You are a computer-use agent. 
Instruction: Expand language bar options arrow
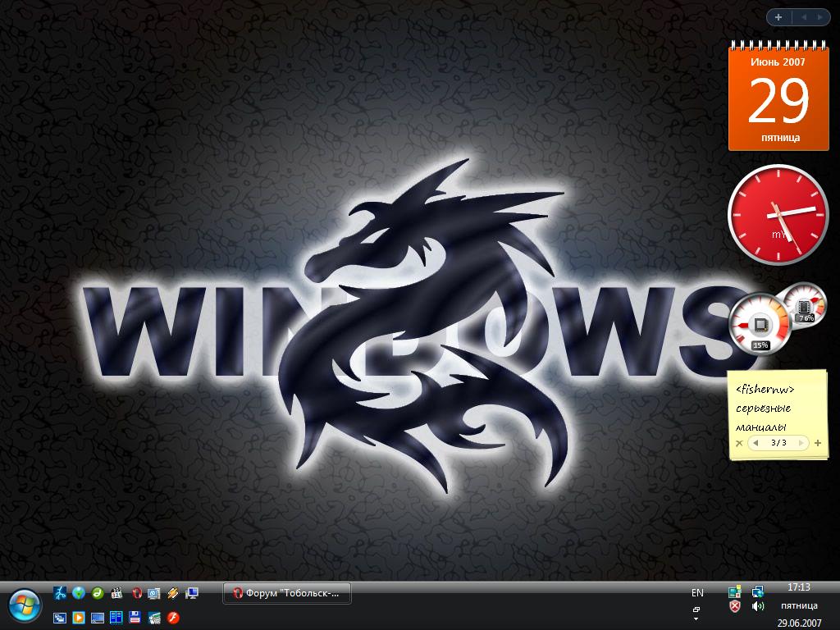click(x=696, y=619)
